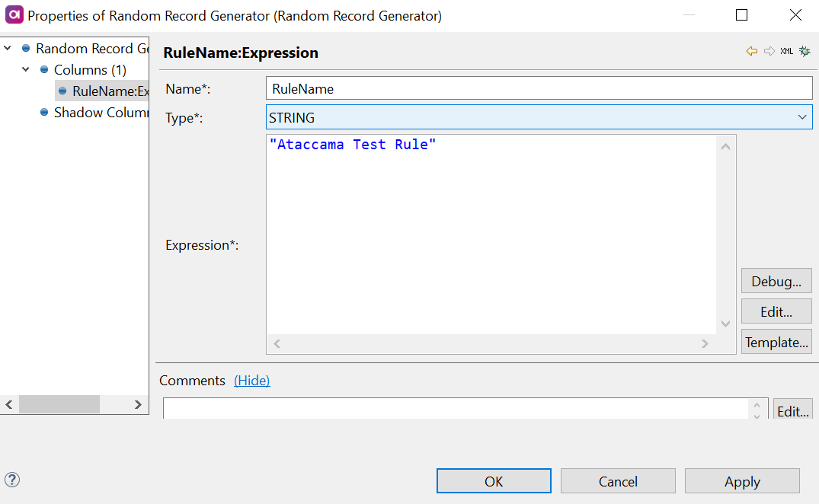This screenshot has width=819, height=504.
Task: Hide the Comments section via Hide link
Action: pos(251,381)
